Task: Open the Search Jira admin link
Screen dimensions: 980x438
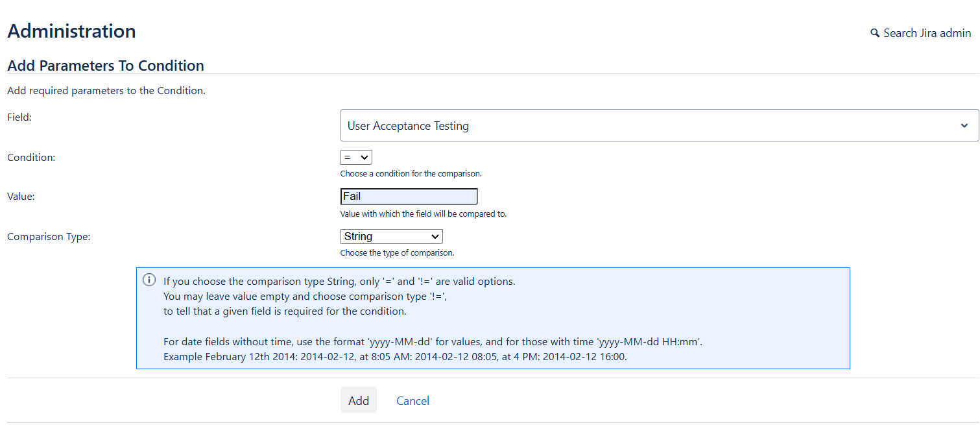Action: point(927,33)
